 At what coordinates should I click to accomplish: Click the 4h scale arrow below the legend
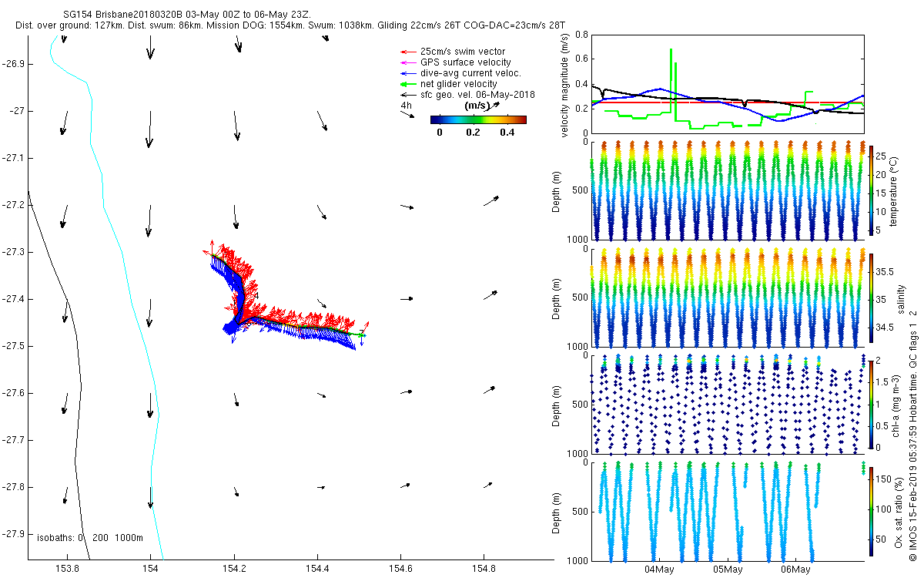click(x=410, y=115)
